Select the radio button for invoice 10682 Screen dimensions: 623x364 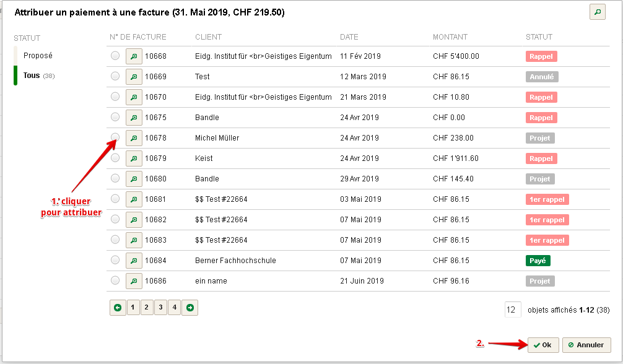[x=115, y=219]
